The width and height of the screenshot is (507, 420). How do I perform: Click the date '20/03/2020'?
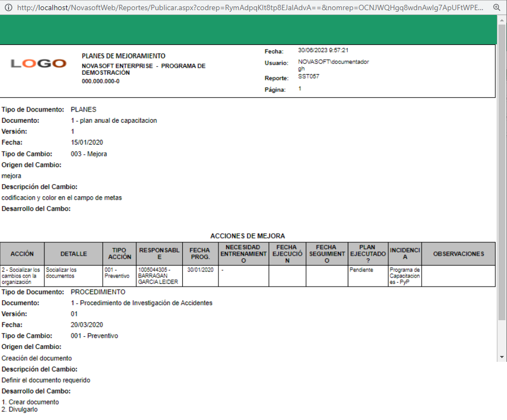pyautogui.click(x=87, y=325)
